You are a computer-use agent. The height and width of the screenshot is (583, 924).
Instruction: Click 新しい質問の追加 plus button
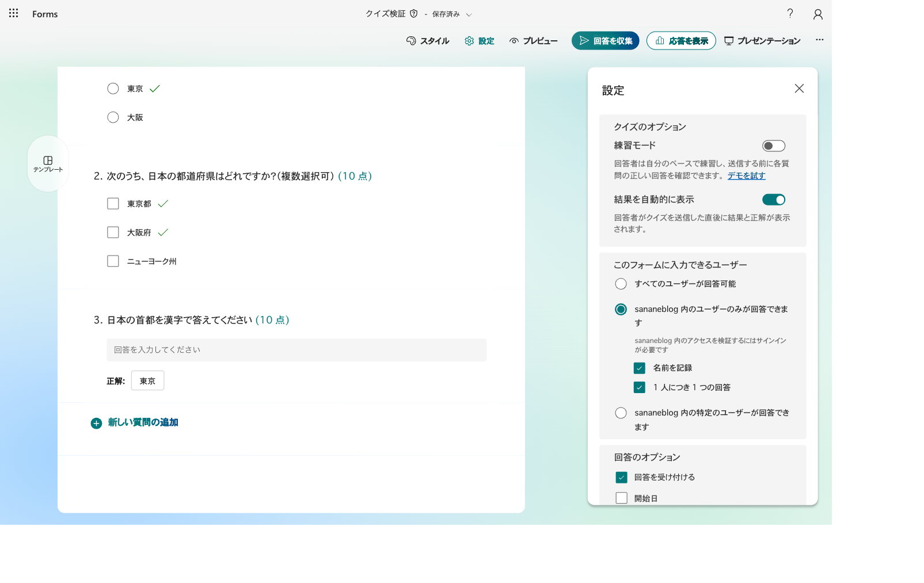click(96, 423)
